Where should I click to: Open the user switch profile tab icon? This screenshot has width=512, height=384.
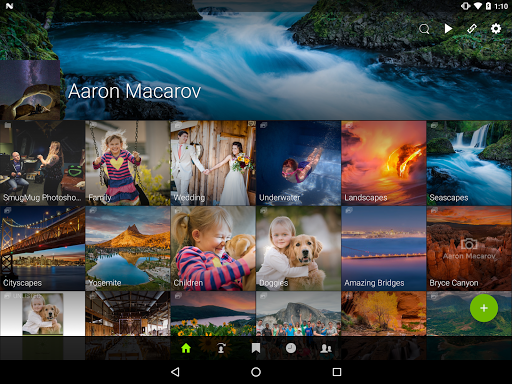(221, 348)
